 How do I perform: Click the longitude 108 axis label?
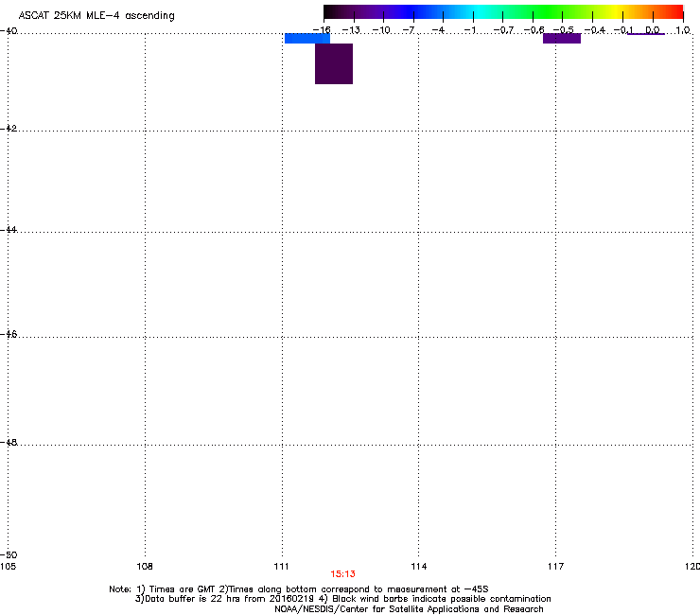click(145, 567)
